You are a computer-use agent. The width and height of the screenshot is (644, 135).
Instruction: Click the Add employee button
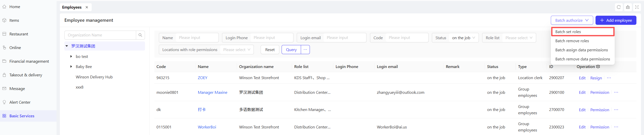coord(615,20)
